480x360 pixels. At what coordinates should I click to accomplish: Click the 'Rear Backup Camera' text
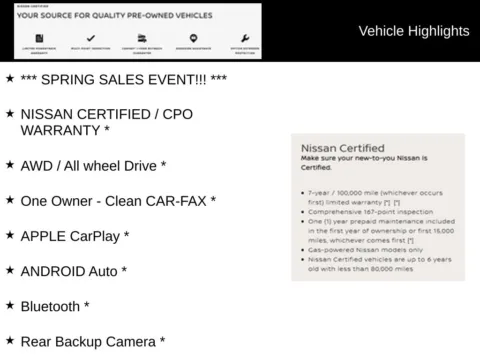click(93, 342)
